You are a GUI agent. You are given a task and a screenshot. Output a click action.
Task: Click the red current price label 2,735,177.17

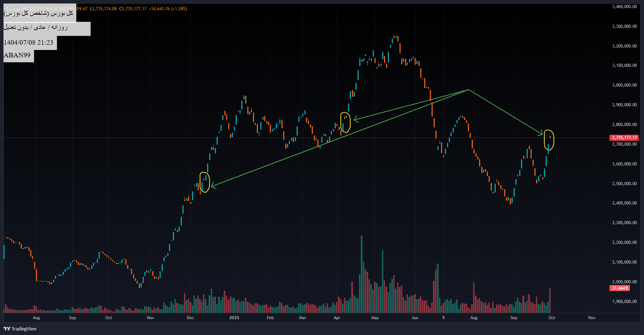(x=624, y=138)
